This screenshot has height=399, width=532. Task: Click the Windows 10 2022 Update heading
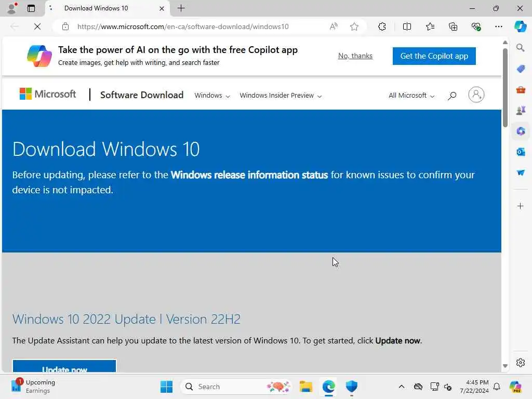click(x=126, y=320)
